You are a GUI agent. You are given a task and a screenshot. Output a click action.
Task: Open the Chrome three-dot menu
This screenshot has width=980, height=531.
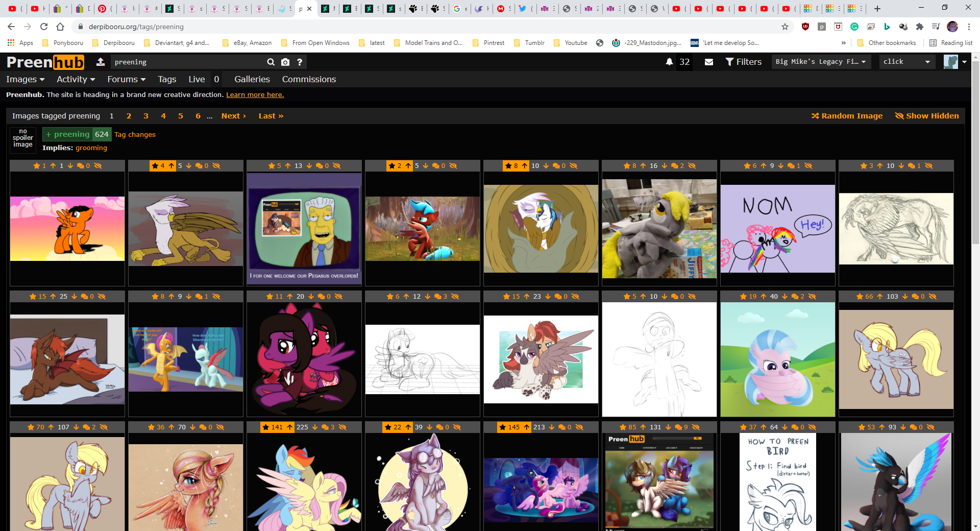tap(969, 27)
